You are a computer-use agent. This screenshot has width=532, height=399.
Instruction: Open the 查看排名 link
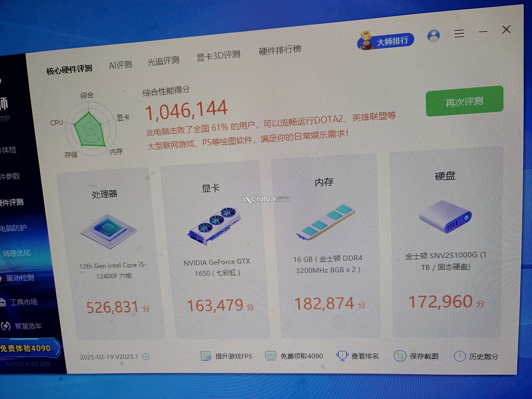click(365, 356)
